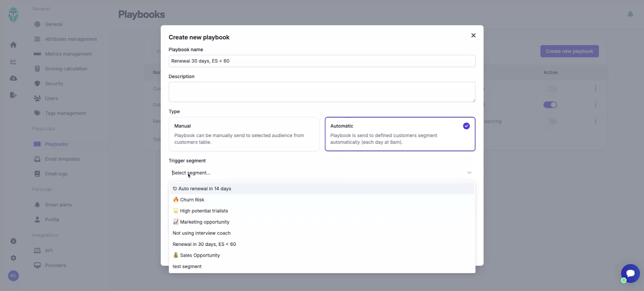Viewport: 644px width, 291px height.
Task: Click the Description text area
Action: [322, 92]
